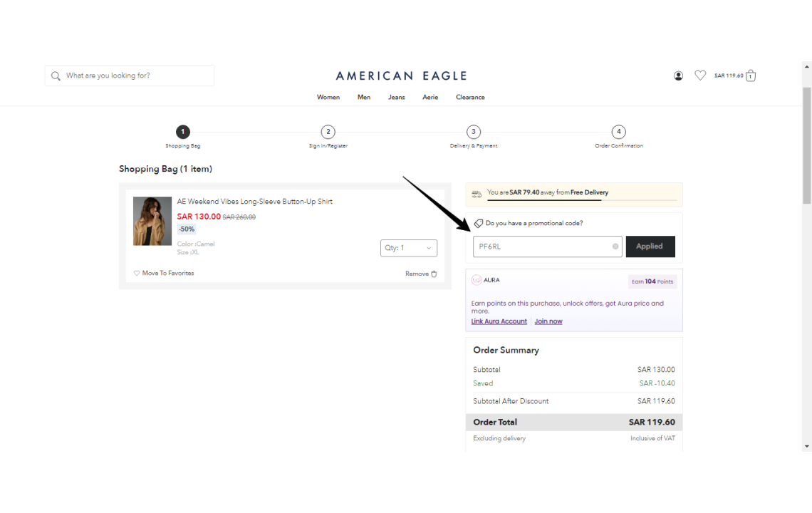Click the Inclusive of VAT note
Screen dimensions: 812x513
(652, 438)
